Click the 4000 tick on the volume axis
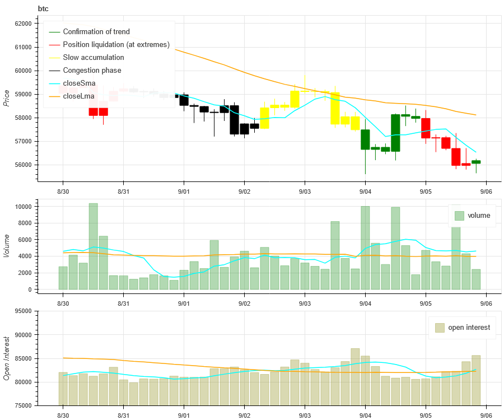Viewport: 504px width, 420px height. [x=25, y=256]
